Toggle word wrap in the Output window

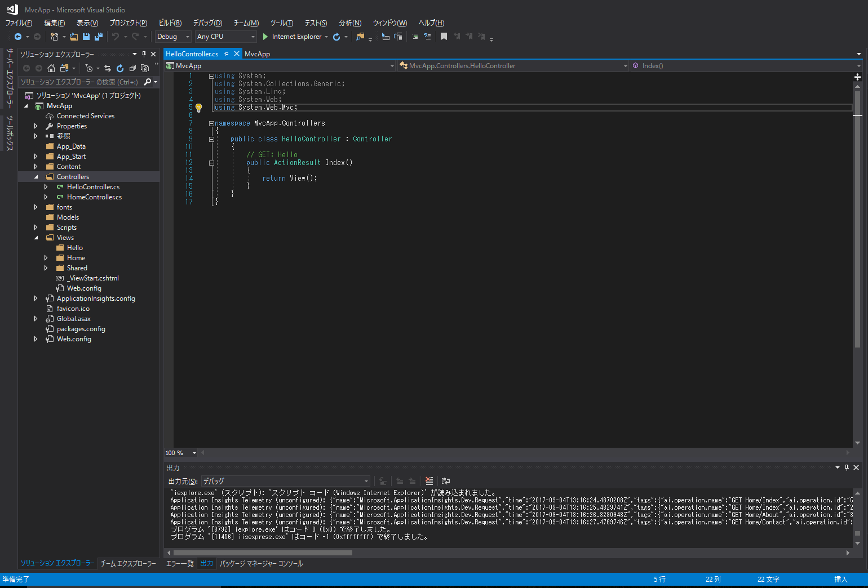coord(445,482)
